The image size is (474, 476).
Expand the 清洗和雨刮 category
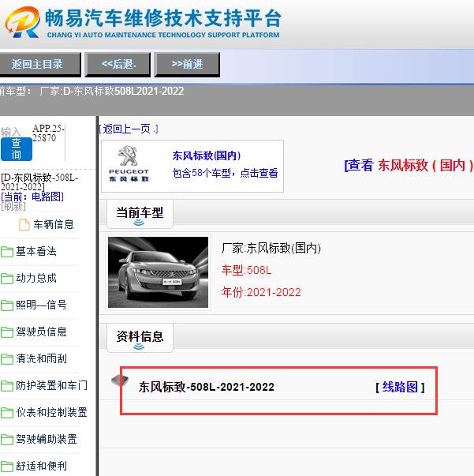(41, 359)
